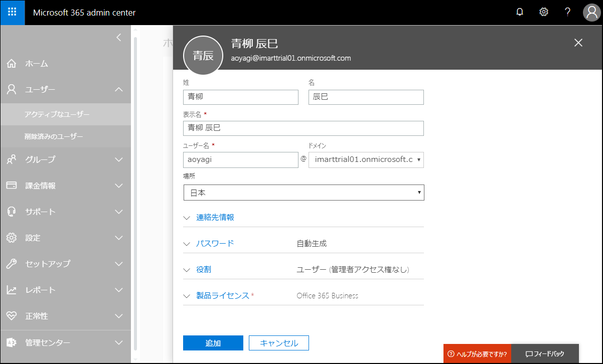Click the 追加 button
Viewport: 603px width, 364px height.
point(213,343)
